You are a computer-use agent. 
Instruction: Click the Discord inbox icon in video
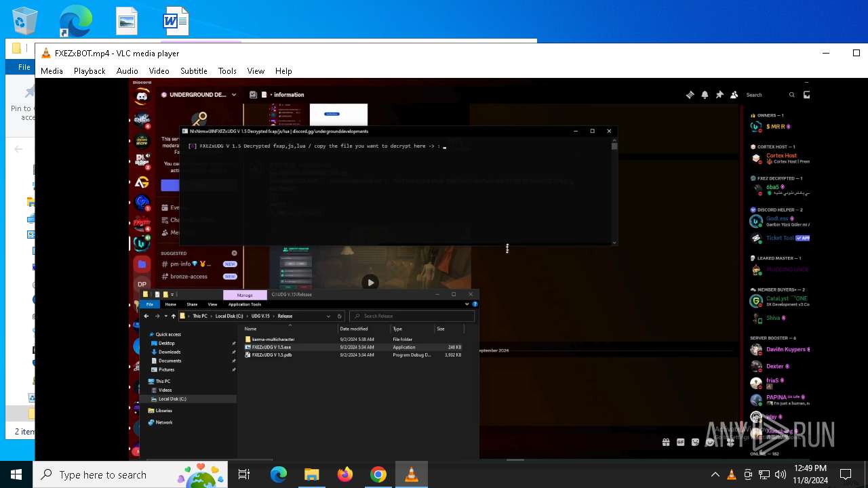[x=806, y=95]
